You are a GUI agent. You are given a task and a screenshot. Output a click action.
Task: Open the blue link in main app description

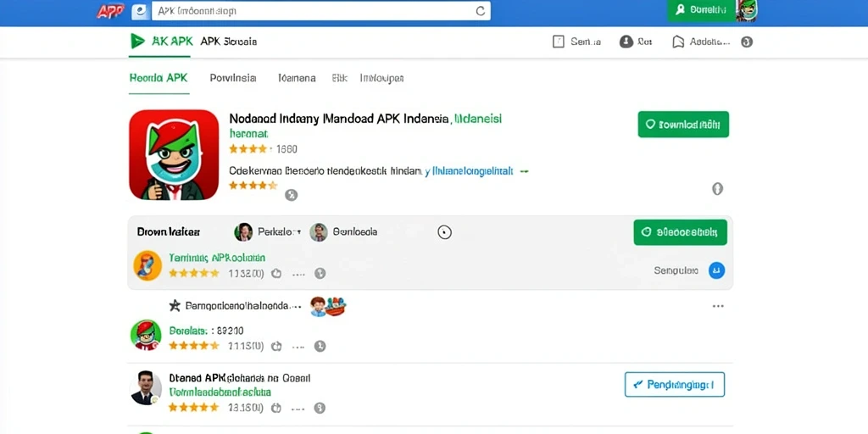[x=470, y=171]
